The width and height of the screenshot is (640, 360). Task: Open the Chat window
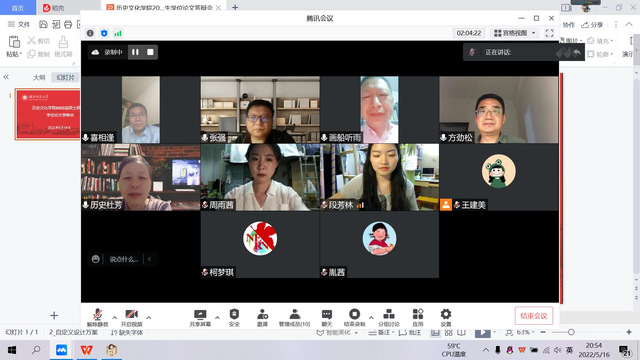(x=327, y=318)
